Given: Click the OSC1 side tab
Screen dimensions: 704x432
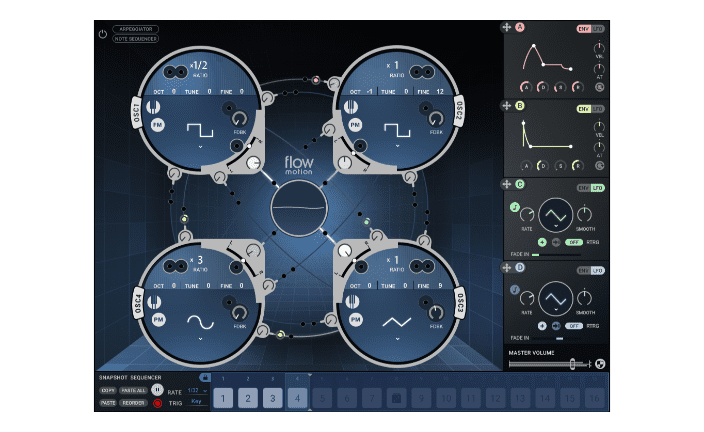Looking at the screenshot, I should coord(137,113).
